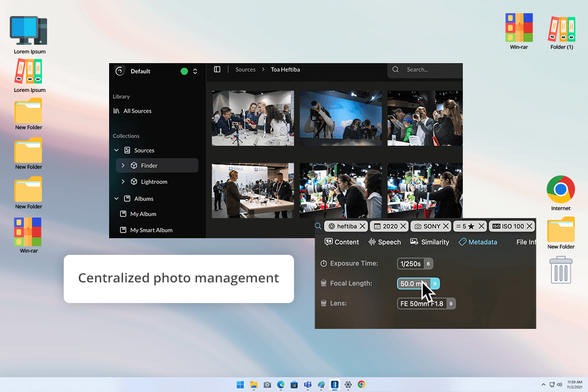The width and height of the screenshot is (588, 392).
Task: Expand the Finder source chevron
Action: 123,165
